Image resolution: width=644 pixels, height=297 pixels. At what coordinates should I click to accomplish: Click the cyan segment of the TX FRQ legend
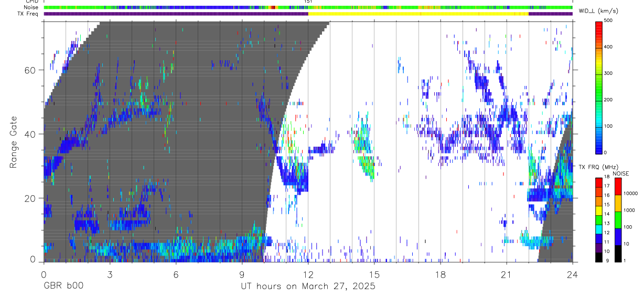[x=599, y=229]
